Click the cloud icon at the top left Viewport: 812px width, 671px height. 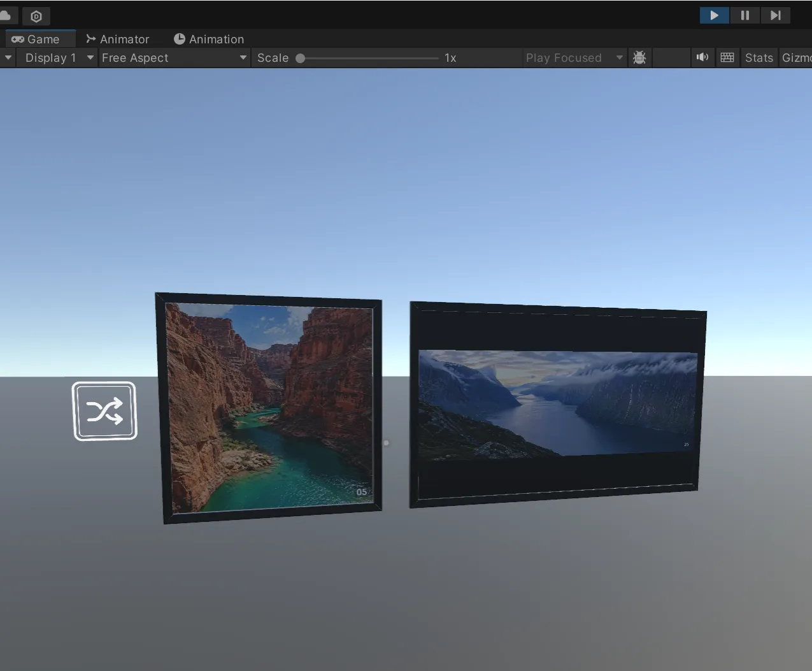(6, 15)
